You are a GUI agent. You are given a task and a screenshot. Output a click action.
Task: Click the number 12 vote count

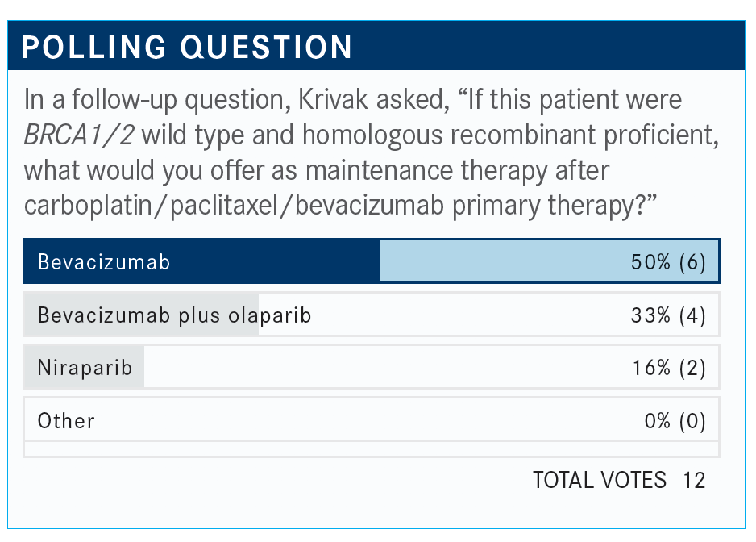click(x=694, y=480)
